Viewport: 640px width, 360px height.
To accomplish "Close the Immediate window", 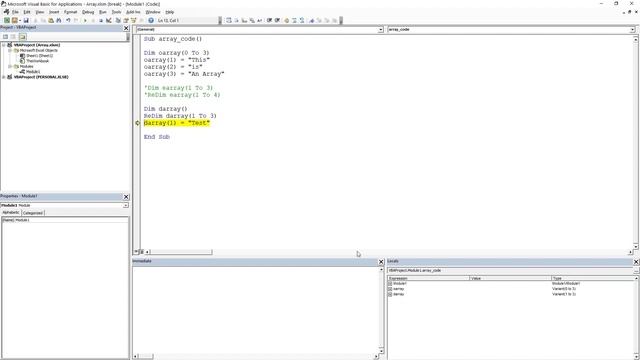I will tap(381, 262).
